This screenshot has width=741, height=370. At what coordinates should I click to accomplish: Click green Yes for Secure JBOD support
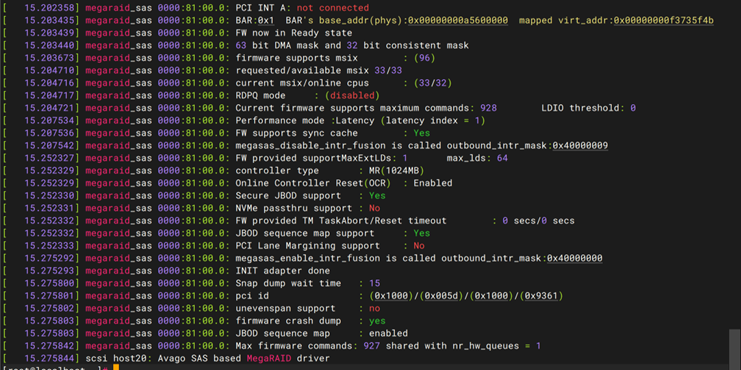click(377, 196)
